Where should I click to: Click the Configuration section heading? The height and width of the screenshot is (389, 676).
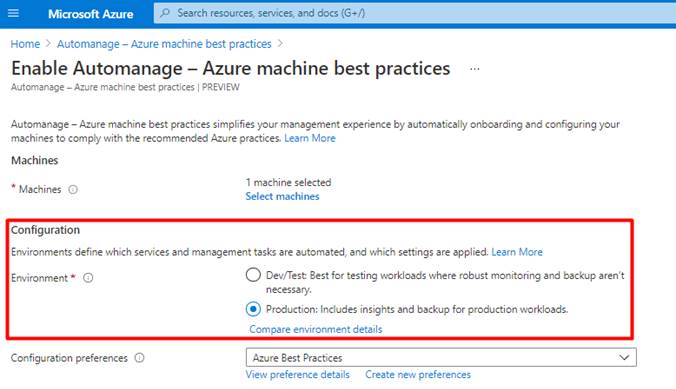tap(45, 230)
